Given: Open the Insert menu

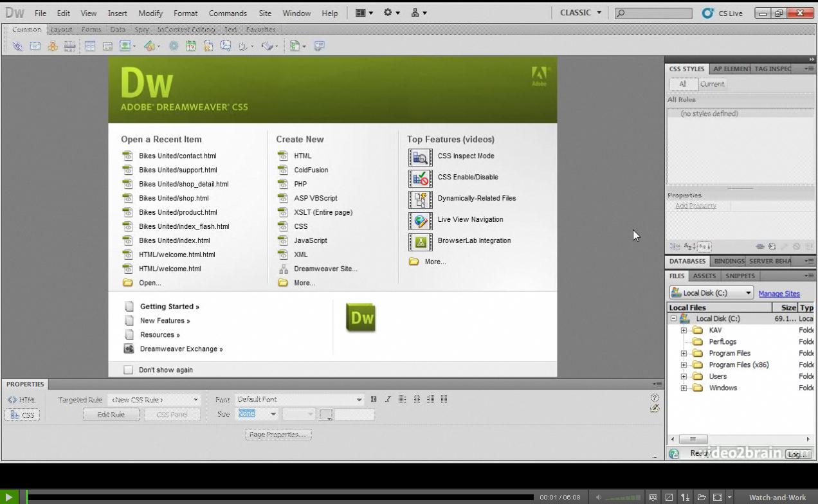Looking at the screenshot, I should [117, 13].
